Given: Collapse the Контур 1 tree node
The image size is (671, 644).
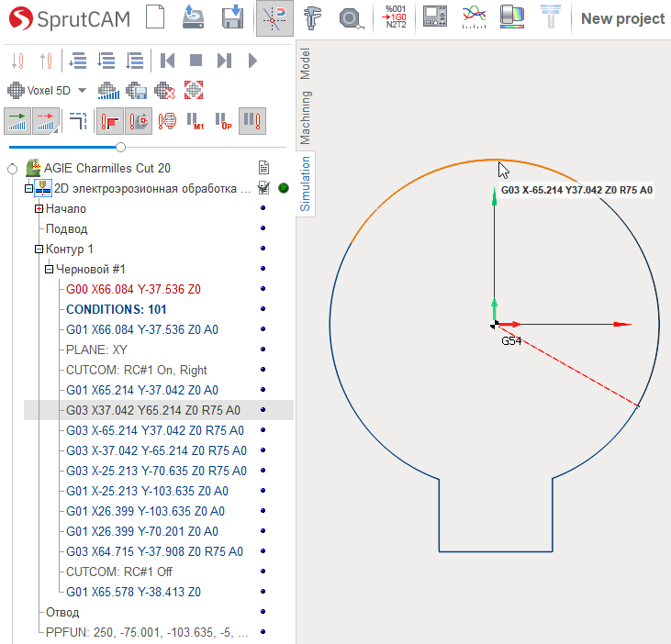Looking at the screenshot, I should pyautogui.click(x=39, y=249).
